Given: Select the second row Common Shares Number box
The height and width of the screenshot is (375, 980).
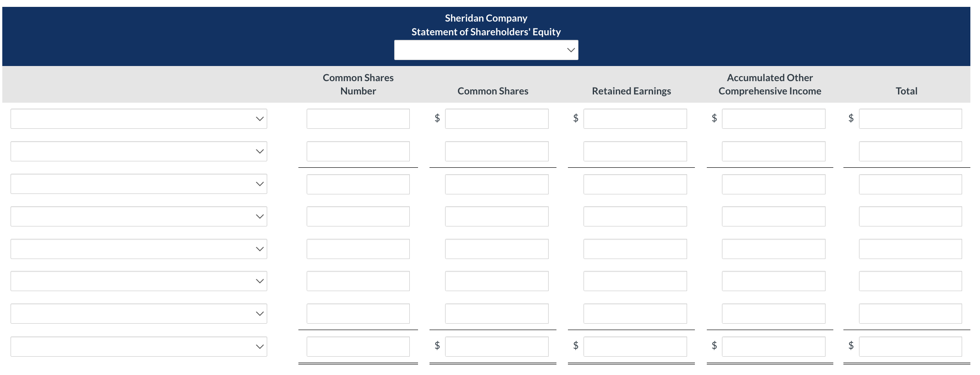Looking at the screenshot, I should (358, 151).
